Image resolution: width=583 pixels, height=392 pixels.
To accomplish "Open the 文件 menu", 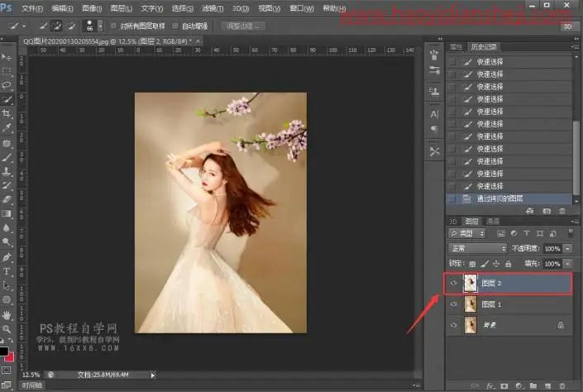I will pos(31,8).
